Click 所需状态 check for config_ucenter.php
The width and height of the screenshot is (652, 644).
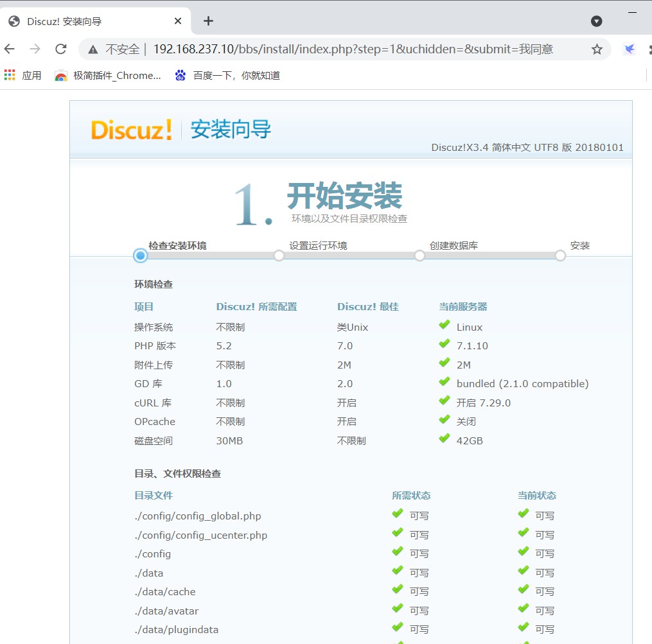(x=398, y=532)
